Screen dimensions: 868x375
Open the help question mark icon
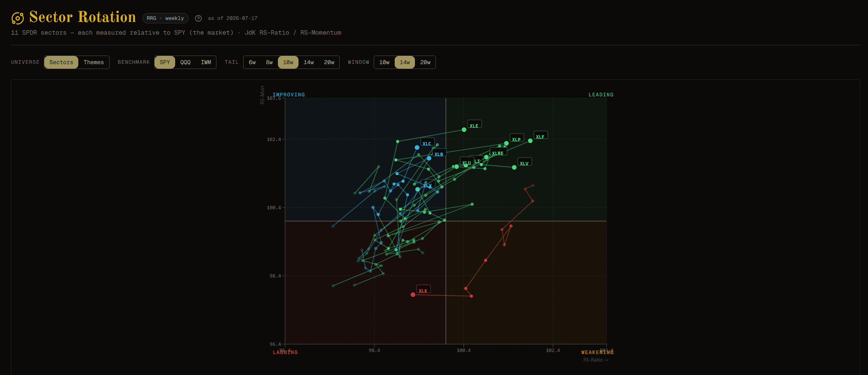[198, 18]
